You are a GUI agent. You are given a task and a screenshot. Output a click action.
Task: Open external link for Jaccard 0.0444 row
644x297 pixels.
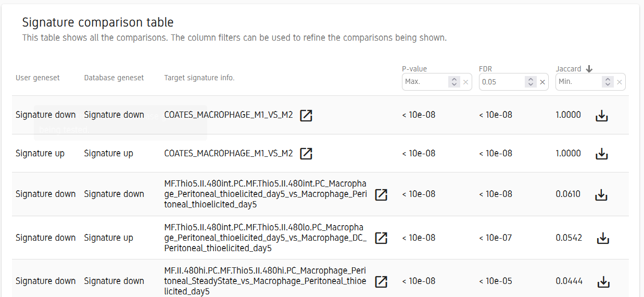point(382,281)
